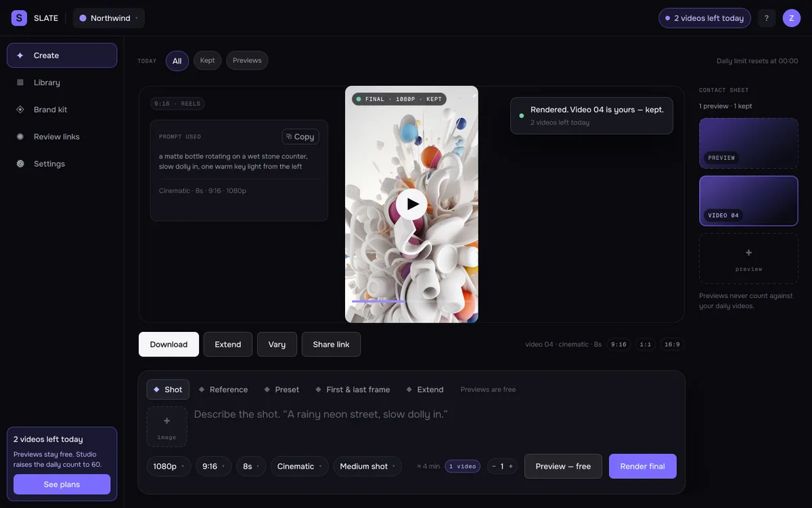
Task: Open Settings from sidebar
Action: pos(62,164)
